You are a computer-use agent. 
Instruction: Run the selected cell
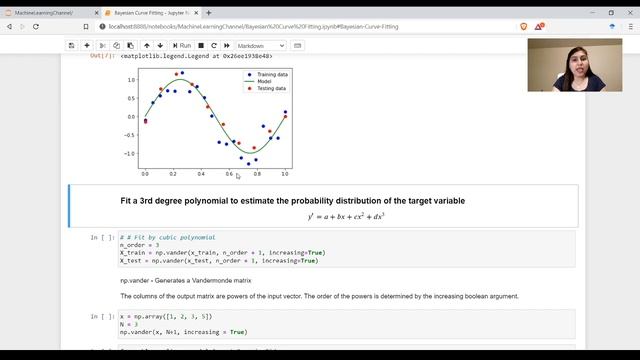[x=182, y=46]
